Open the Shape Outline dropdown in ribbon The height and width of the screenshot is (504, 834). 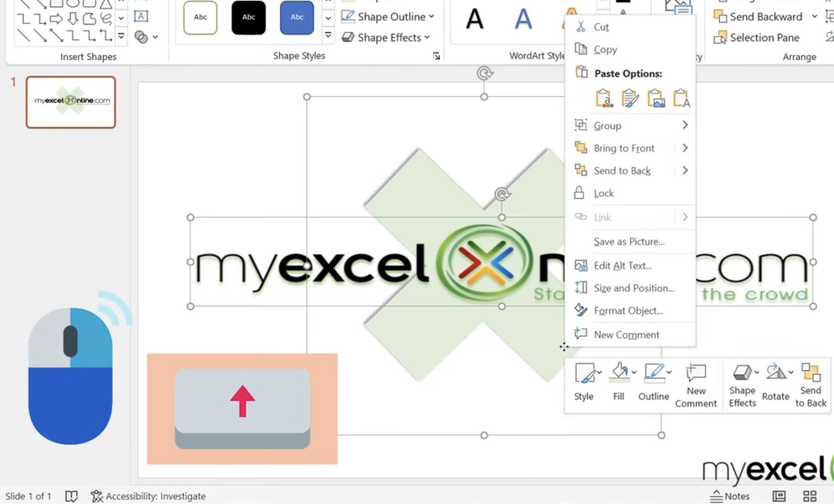tap(388, 17)
